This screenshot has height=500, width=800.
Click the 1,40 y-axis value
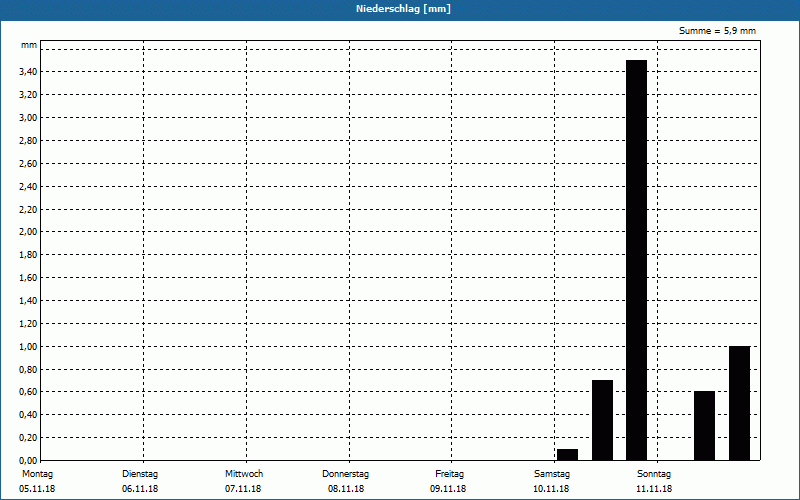[28, 301]
